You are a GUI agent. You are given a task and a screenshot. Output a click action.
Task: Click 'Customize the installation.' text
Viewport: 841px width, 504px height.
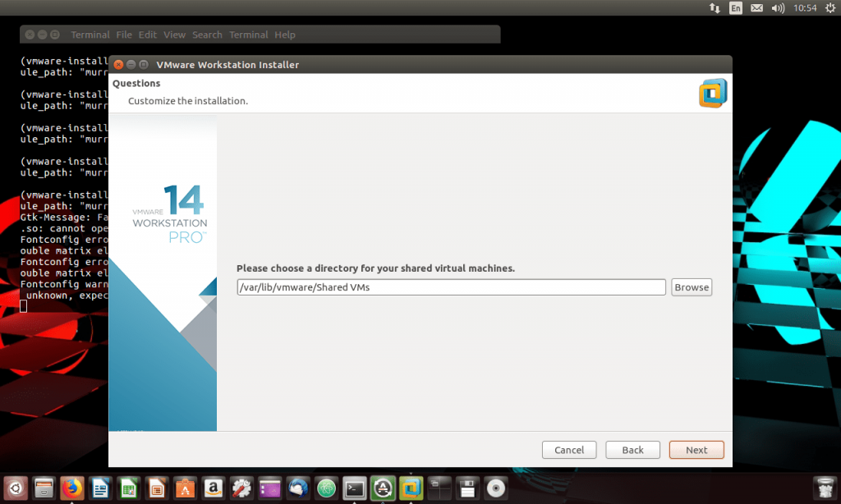pyautogui.click(x=188, y=101)
